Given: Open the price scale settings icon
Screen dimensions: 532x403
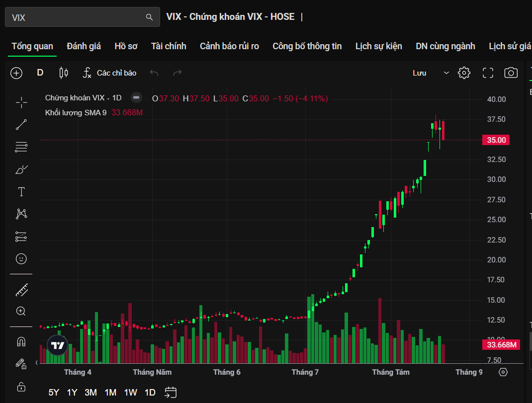Looking at the screenshot, I should pos(503,372).
